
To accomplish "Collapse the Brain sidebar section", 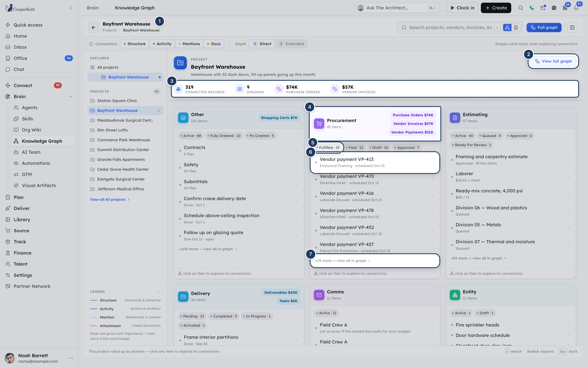I will point(70,97).
